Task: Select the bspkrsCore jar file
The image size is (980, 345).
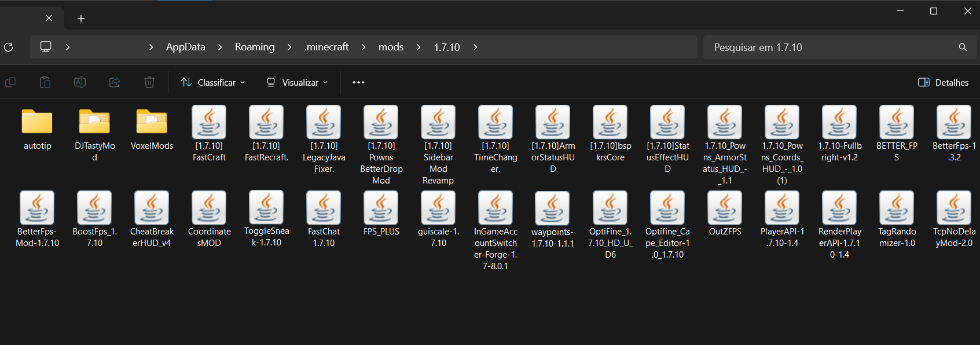Action: coord(610,134)
